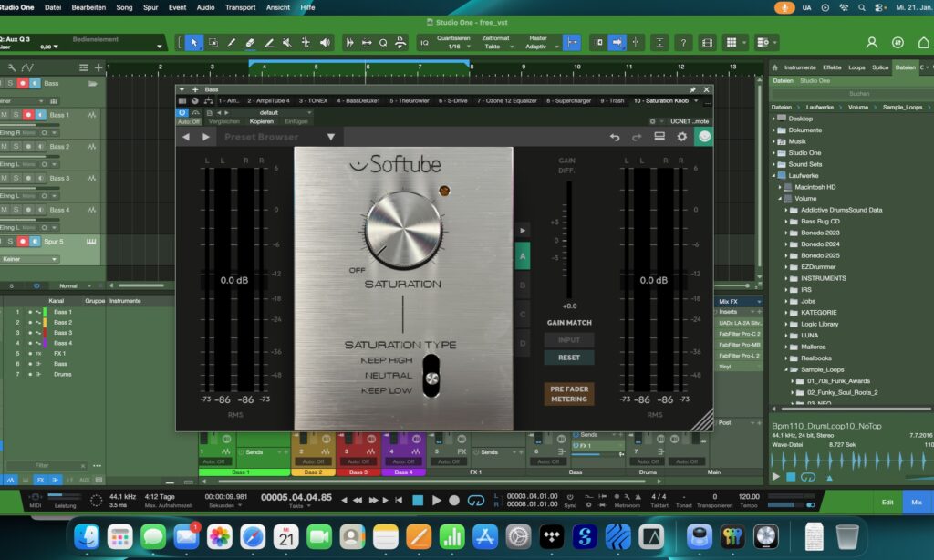934x560 pixels.
Task: Mute the Bass 1 track
Action: click(x=5, y=114)
